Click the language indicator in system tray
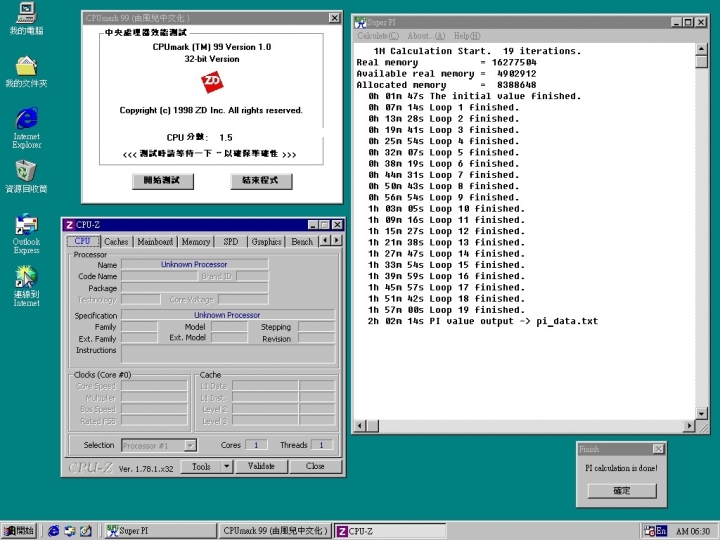 [x=661, y=530]
